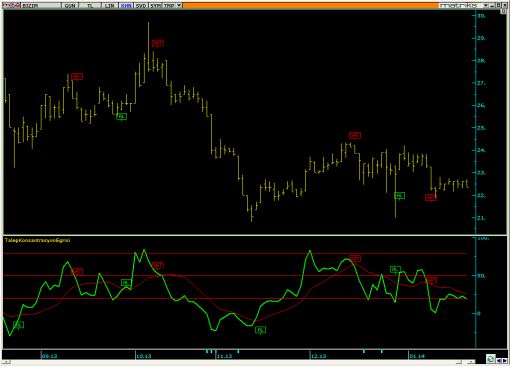Viewport: 510px width, 366px height.
Task: Click the SVD toolbar button
Action: (141, 5)
